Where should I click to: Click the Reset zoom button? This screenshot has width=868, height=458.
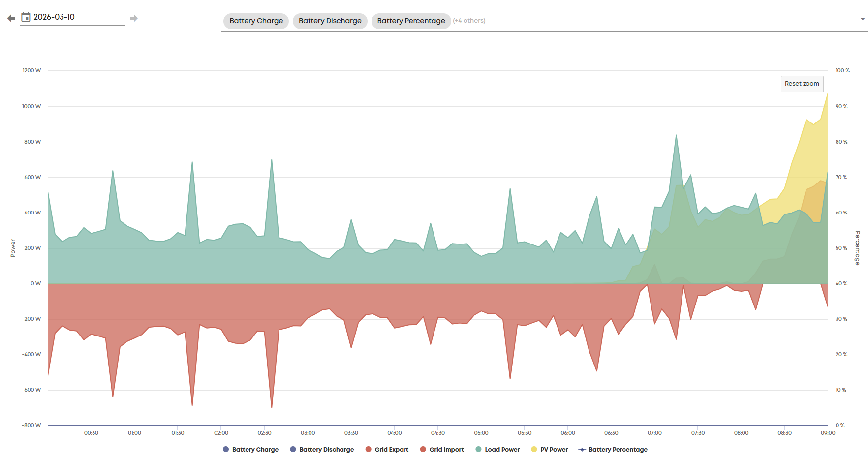[802, 84]
